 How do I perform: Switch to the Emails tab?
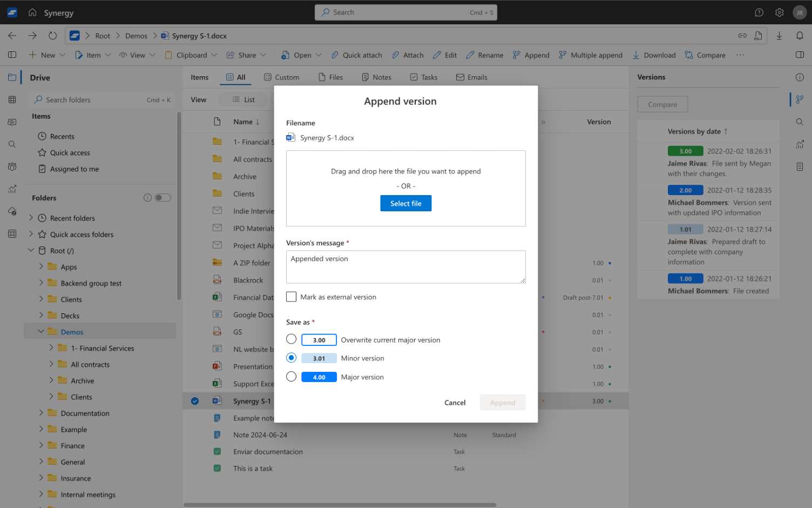click(472, 77)
